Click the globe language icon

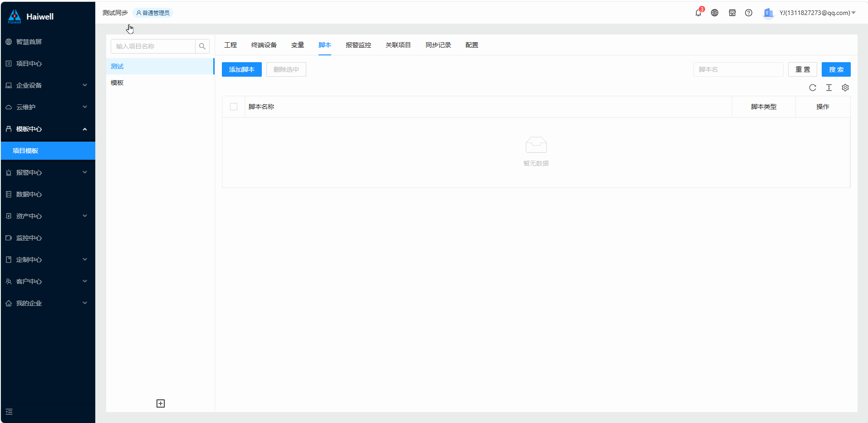click(715, 13)
